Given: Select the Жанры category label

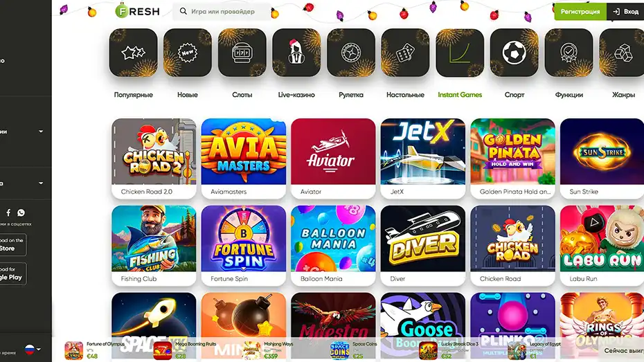Looking at the screenshot, I should tap(623, 95).
